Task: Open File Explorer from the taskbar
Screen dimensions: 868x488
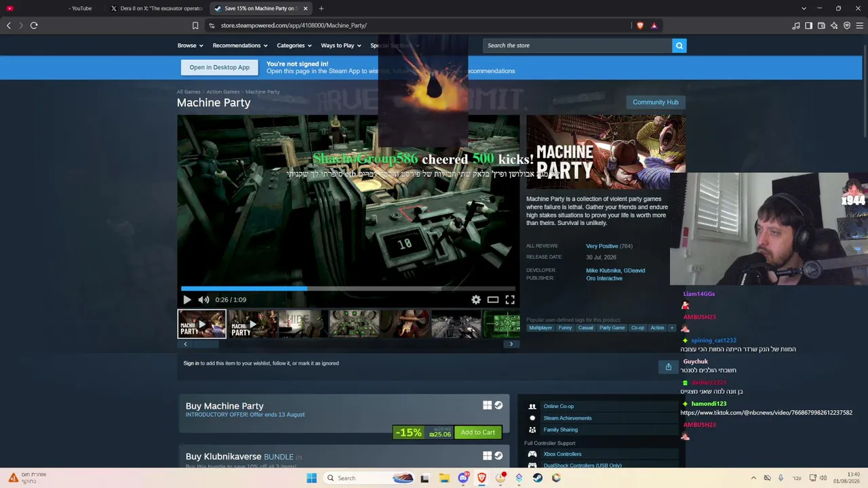Action: [x=444, y=478]
